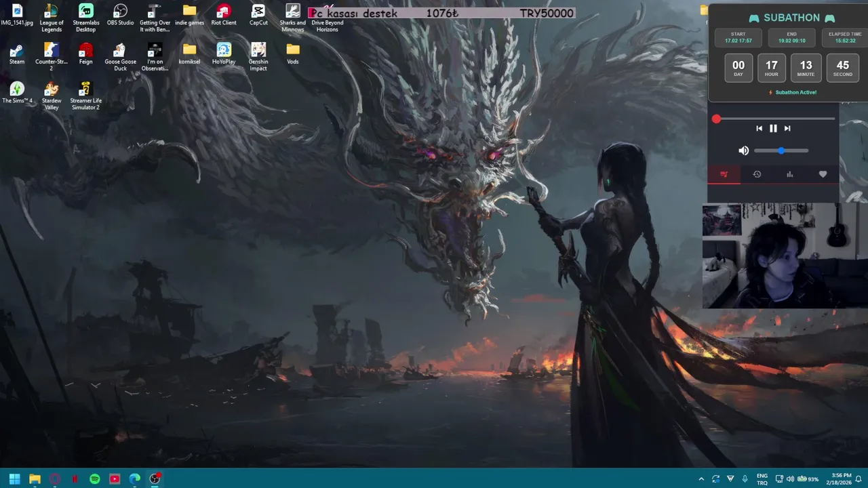The image size is (868, 488).
Task: Select the CapCut desktop icon
Action: point(258,15)
